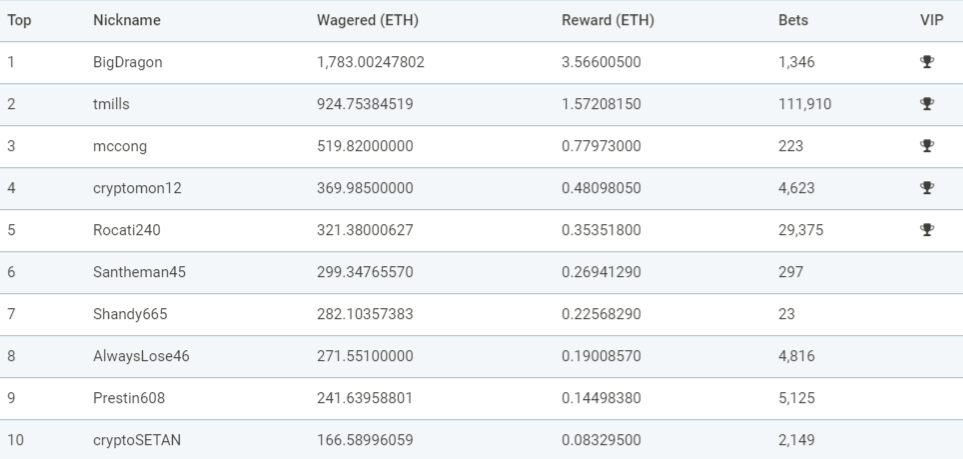Click wagered amount 271.55100000
This screenshot has width=963, height=459.
point(365,356)
